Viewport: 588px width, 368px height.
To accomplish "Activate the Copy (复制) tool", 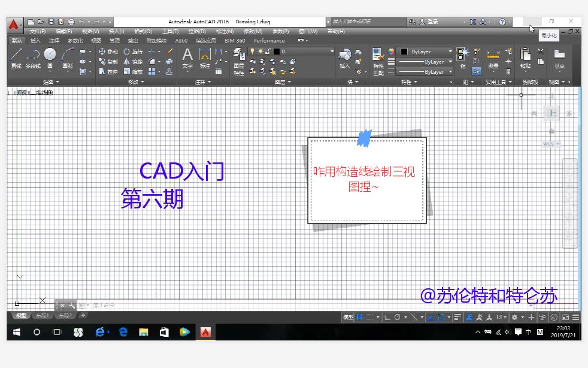I will [x=105, y=62].
